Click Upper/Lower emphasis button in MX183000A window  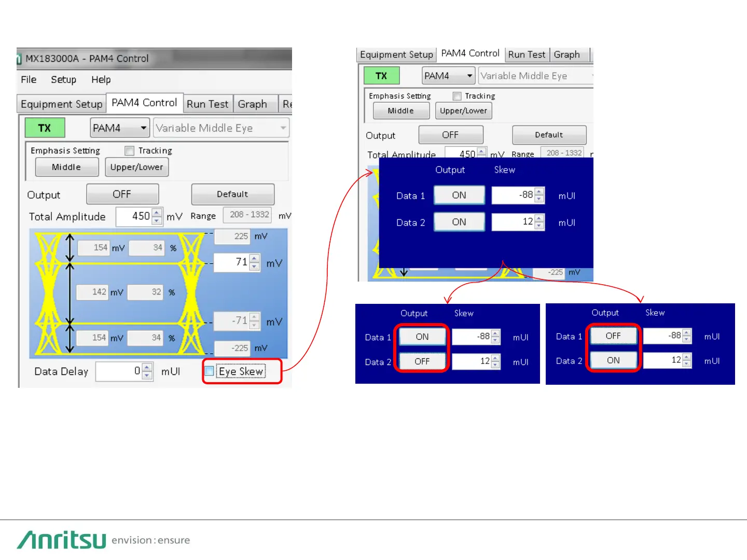click(136, 167)
